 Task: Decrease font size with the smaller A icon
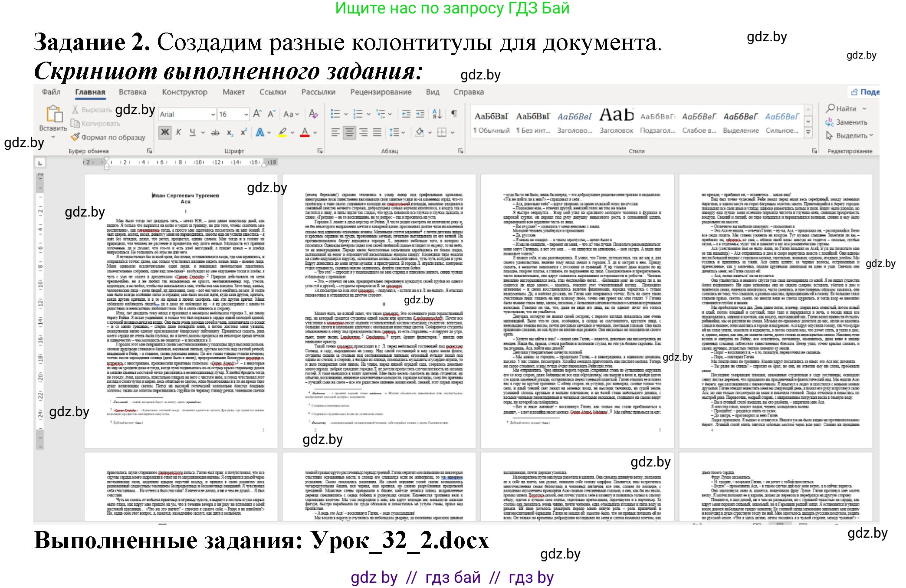(x=272, y=114)
